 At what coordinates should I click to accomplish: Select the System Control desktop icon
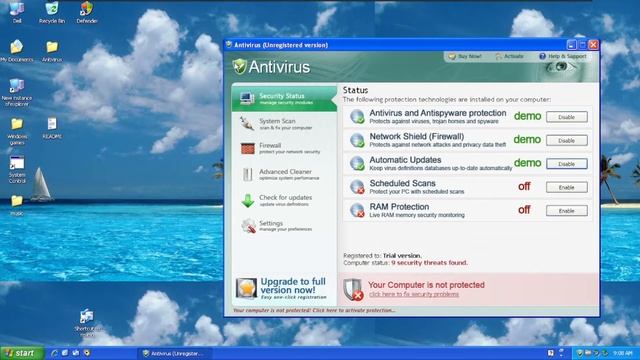(x=17, y=169)
